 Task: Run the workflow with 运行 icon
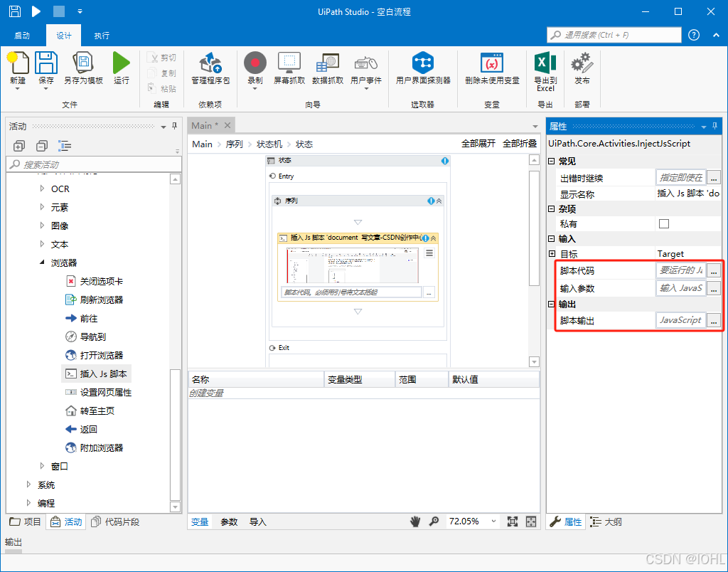tap(121, 63)
